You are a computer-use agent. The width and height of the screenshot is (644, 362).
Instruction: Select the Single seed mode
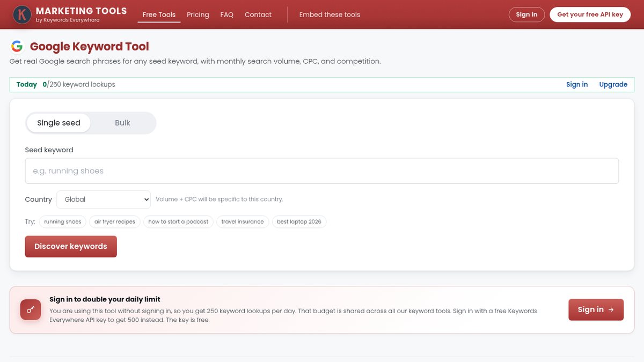pyautogui.click(x=58, y=123)
